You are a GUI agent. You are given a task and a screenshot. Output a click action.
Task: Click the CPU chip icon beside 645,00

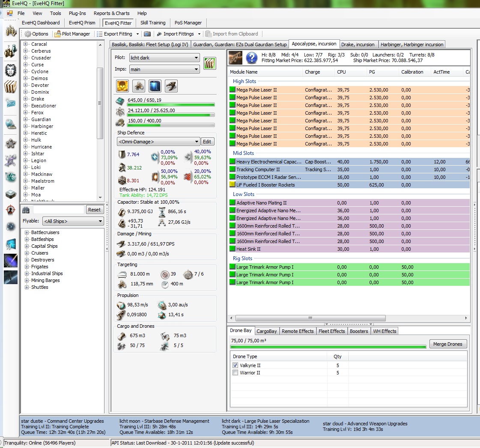120,101
